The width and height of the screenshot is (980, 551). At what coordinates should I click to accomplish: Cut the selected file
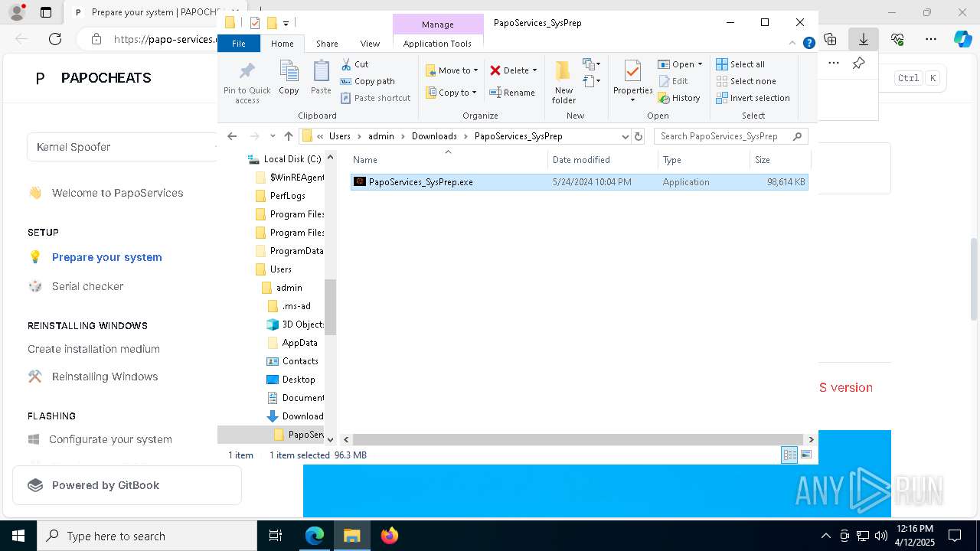coord(354,64)
